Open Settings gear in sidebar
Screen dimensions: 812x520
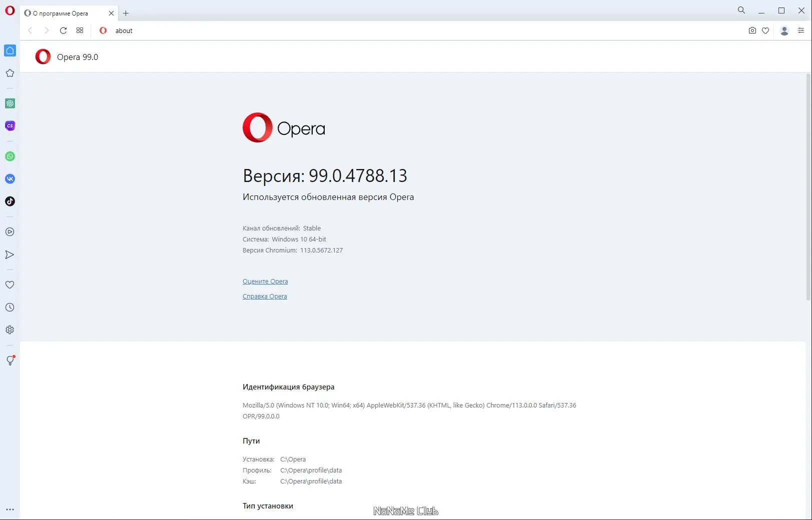tap(10, 330)
